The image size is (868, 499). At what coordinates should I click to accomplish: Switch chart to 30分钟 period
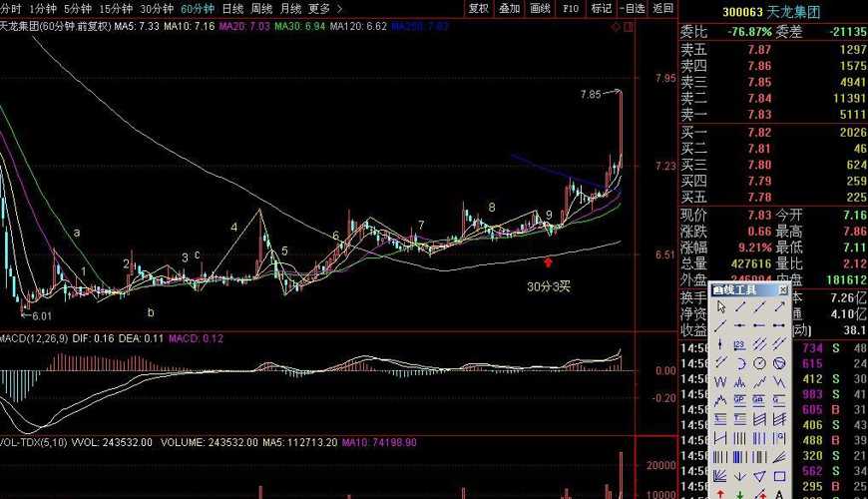pyautogui.click(x=156, y=8)
